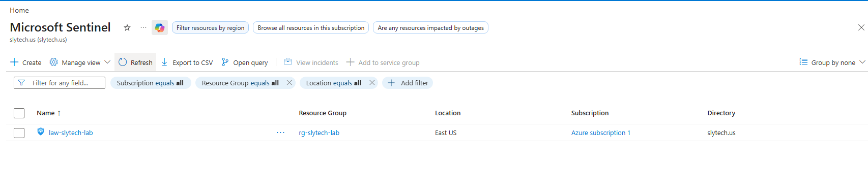The height and width of the screenshot is (196, 868).
Task: Open the Group by none dropdown
Action: [x=832, y=62]
